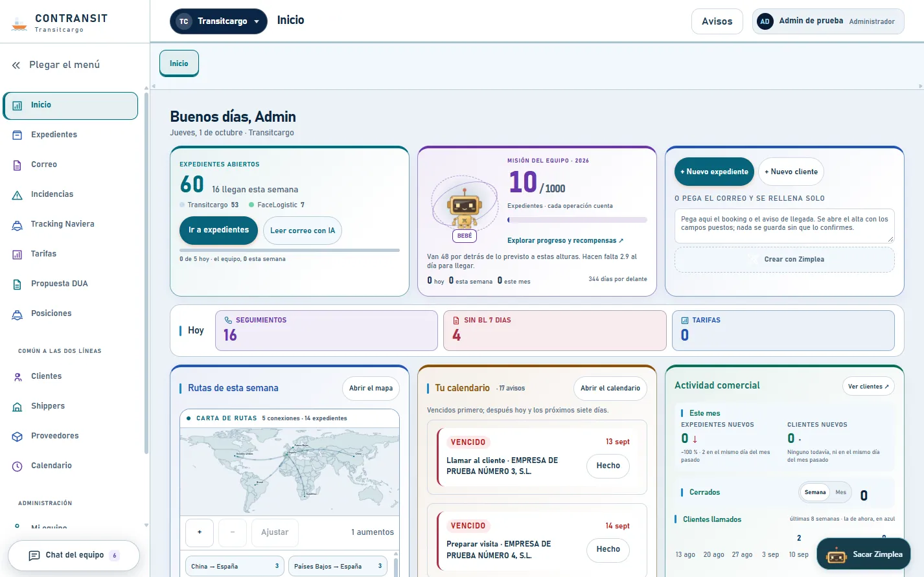Zoom in the route map with plus
924x577 pixels.
[x=200, y=532]
